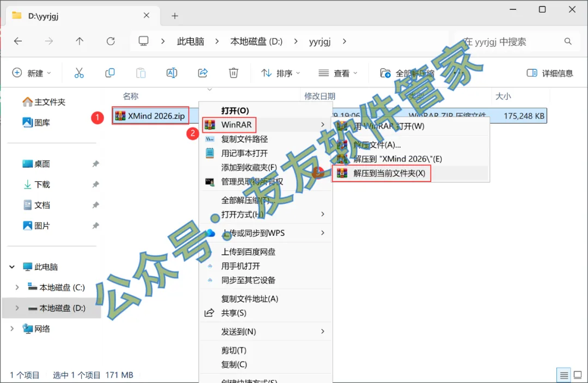The height and width of the screenshot is (383, 588).
Task: Choose 解压到当前文件夹(X) option
Action: pos(411,173)
